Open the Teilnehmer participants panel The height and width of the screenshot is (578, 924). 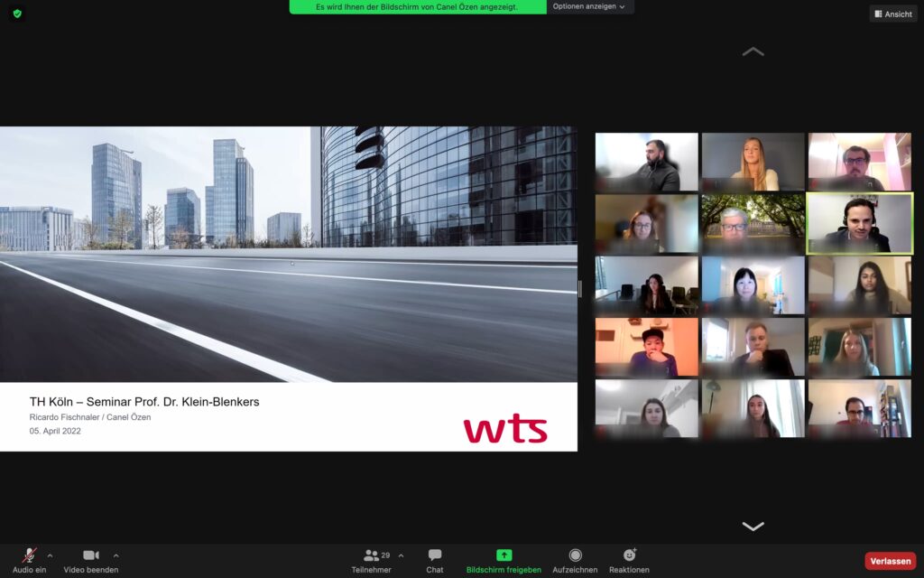pyautogui.click(x=371, y=560)
